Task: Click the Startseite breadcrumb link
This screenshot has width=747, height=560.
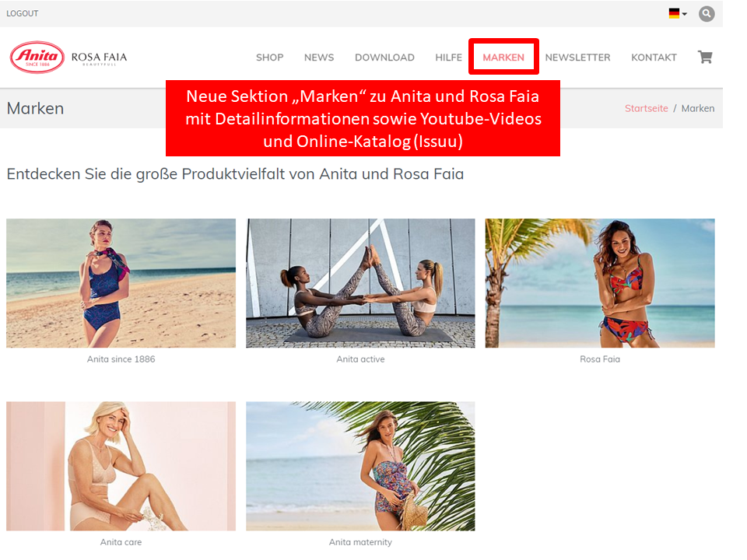Action: [x=646, y=109]
